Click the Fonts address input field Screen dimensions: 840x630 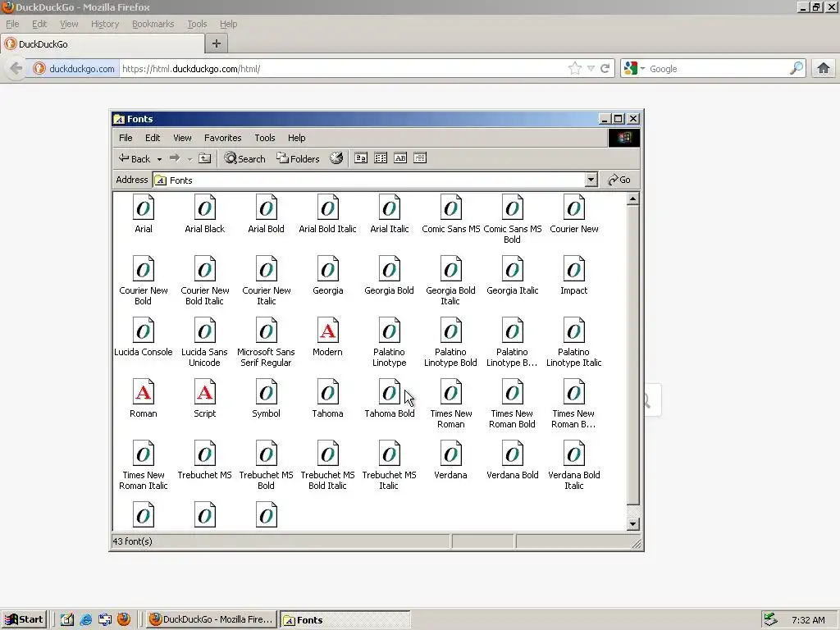tap(370, 180)
